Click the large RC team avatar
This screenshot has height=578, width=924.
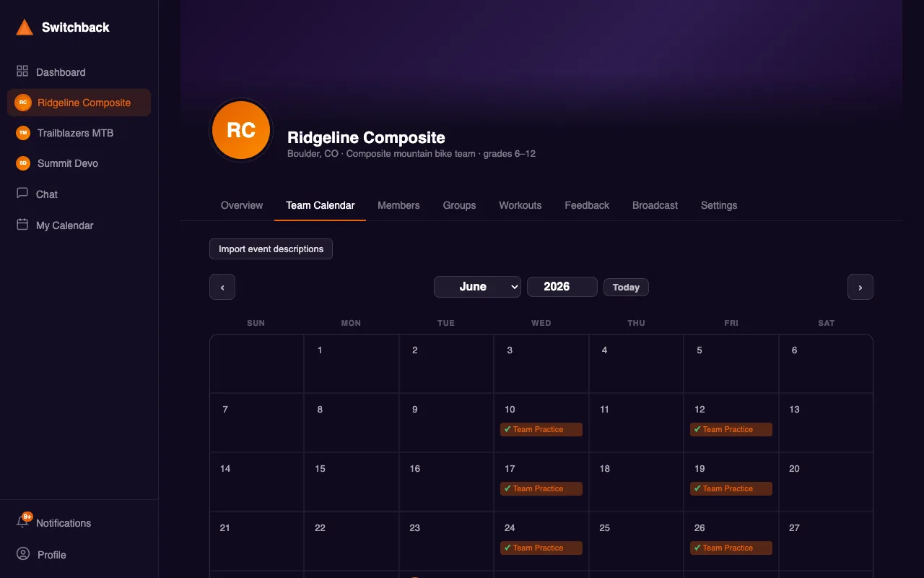click(241, 130)
